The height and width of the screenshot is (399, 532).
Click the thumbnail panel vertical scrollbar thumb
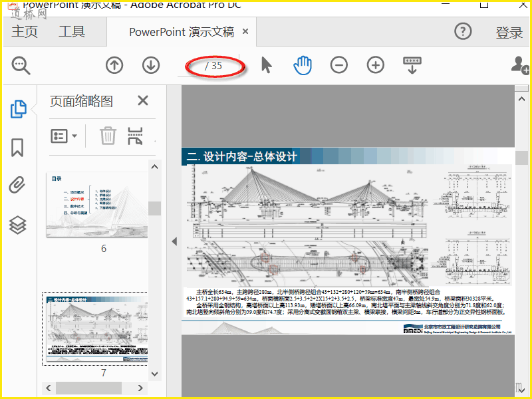[x=154, y=209]
